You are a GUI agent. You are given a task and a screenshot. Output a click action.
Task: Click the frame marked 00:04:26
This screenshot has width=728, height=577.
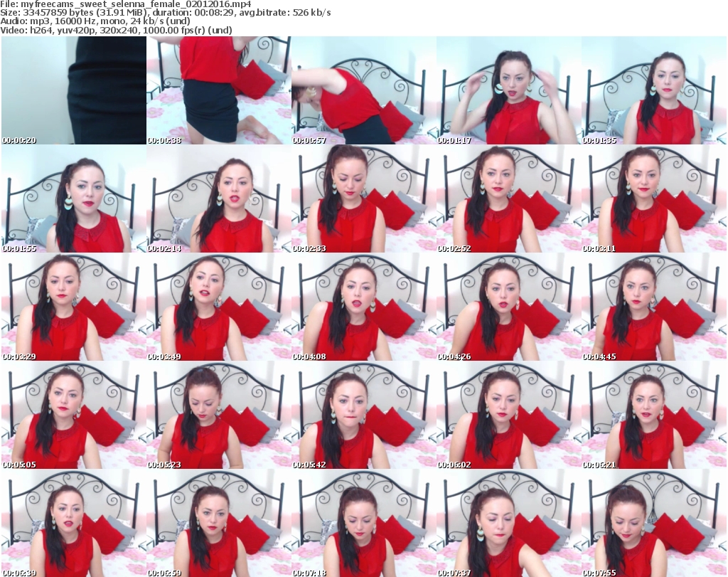pyautogui.click(x=509, y=307)
